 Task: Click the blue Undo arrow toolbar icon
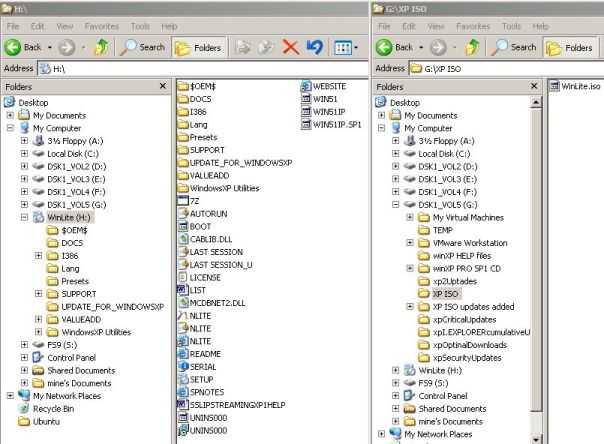coord(316,47)
